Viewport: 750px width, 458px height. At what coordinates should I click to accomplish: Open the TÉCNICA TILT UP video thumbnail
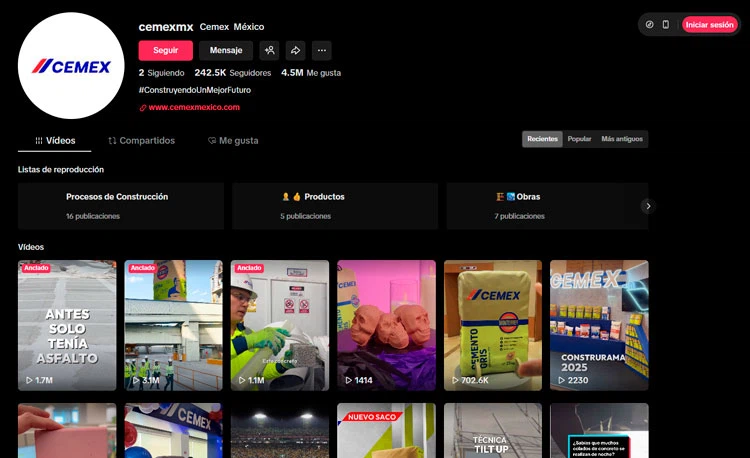click(x=493, y=430)
